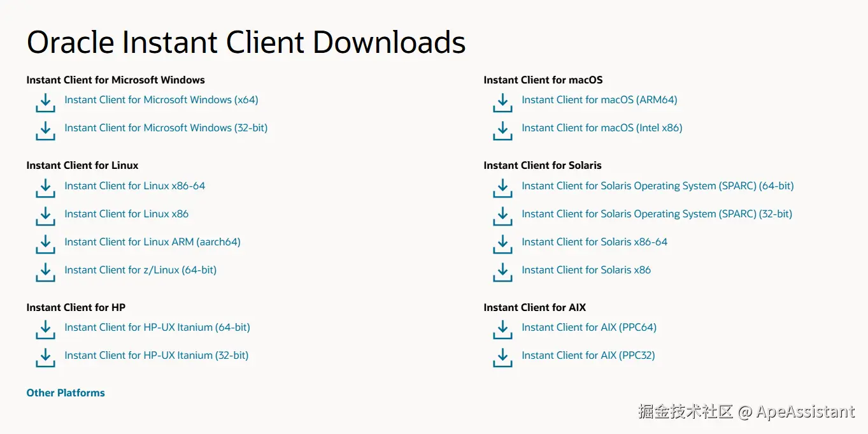Open Instant Client for Solaris x86-64 link
This screenshot has height=434, width=868.
coord(595,242)
